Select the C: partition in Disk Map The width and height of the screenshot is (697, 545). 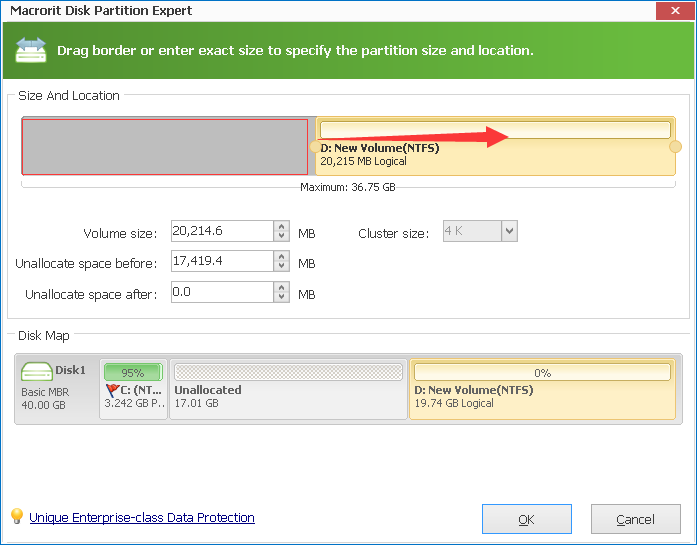[x=133, y=389]
